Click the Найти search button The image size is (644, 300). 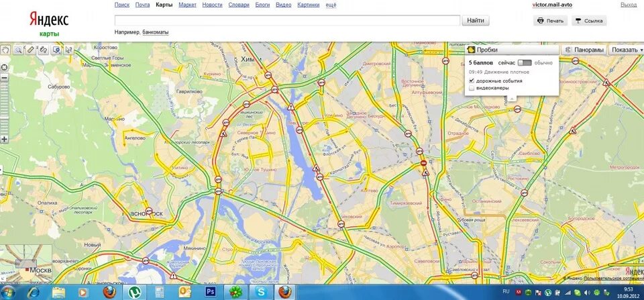coord(476,20)
